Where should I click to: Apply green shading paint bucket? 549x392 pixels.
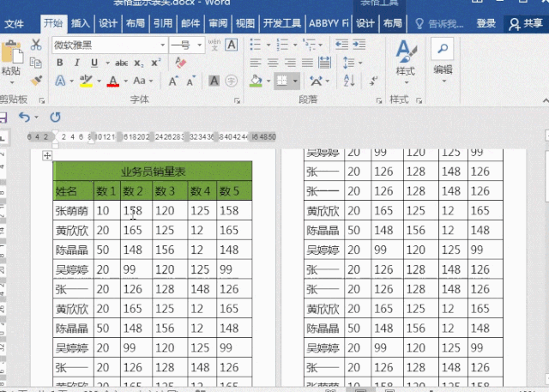[256, 81]
